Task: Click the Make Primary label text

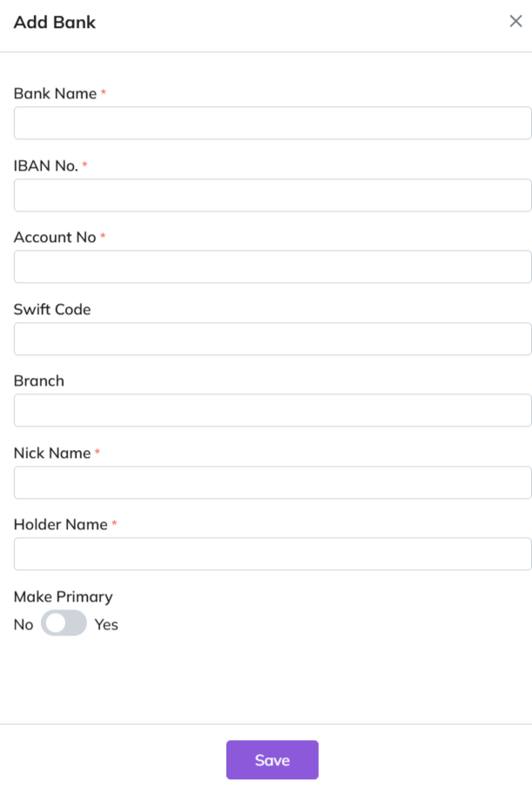Action: click(x=64, y=596)
